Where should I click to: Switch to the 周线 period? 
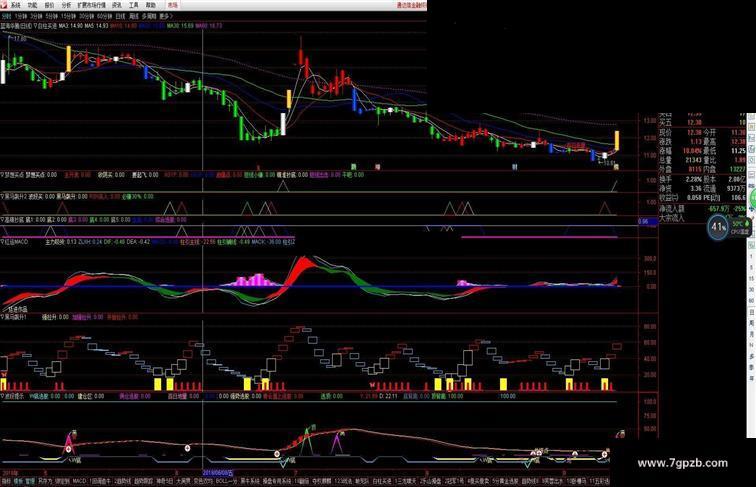(x=134, y=16)
